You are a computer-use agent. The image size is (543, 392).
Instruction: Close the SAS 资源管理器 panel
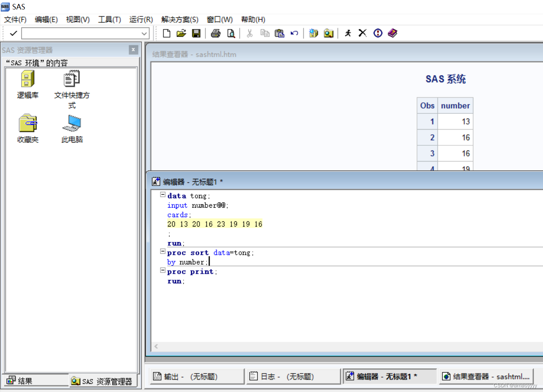[x=133, y=50]
